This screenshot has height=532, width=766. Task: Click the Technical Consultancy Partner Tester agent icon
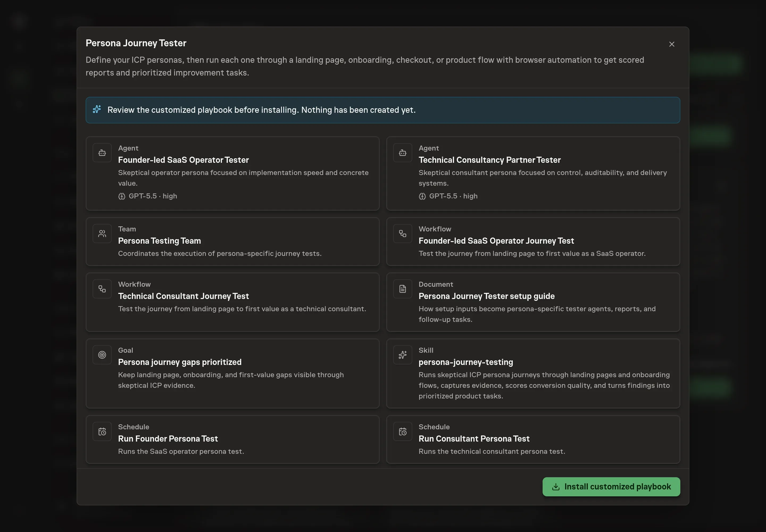[x=403, y=153]
